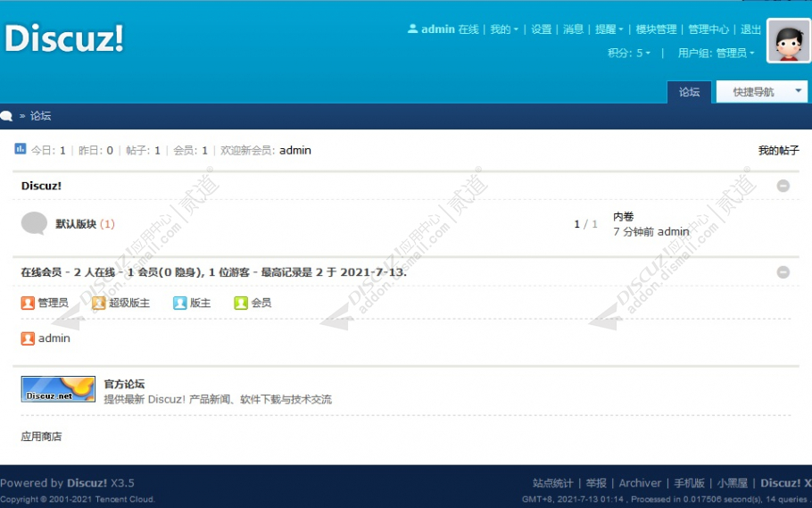Click the user icon beside admin 在线
This screenshot has height=508, width=812.
(413, 29)
